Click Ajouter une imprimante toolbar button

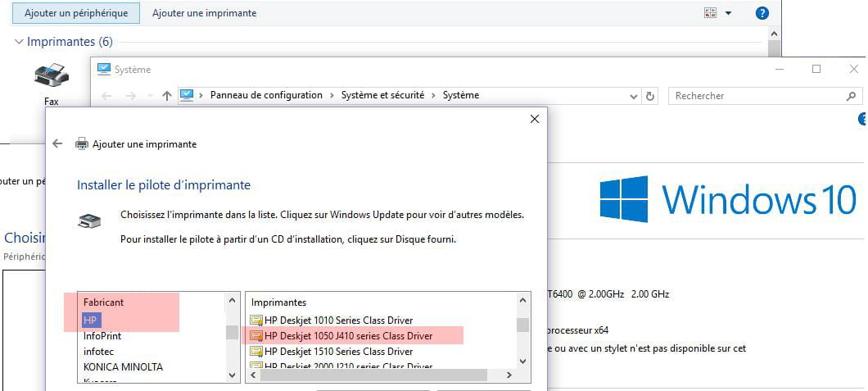204,13
